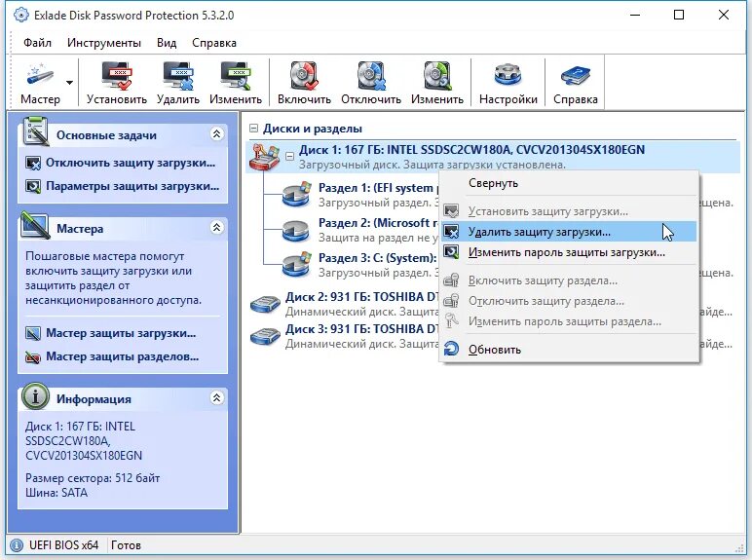This screenshot has height=560, width=752.
Task: Click the info icon in status bar
Action: (17, 545)
